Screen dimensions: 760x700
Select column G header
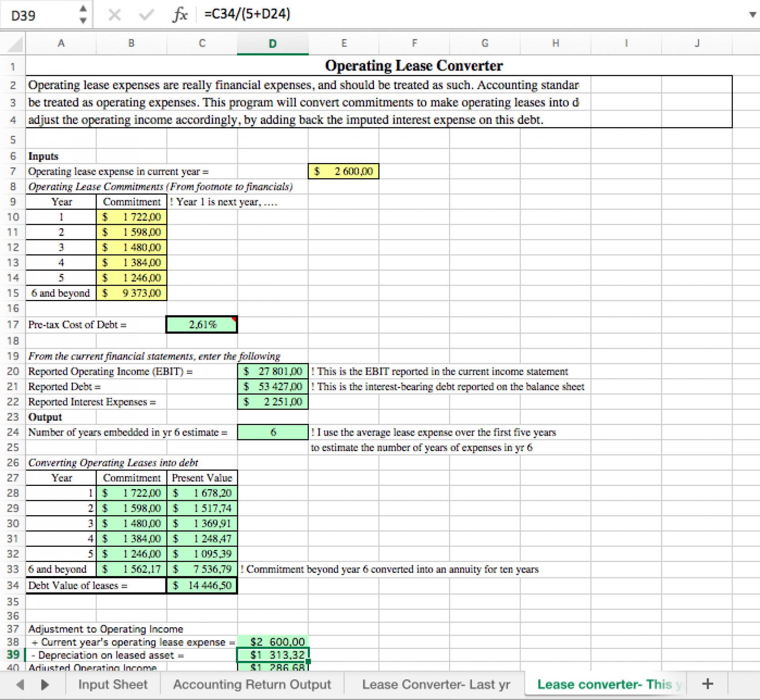(x=484, y=43)
